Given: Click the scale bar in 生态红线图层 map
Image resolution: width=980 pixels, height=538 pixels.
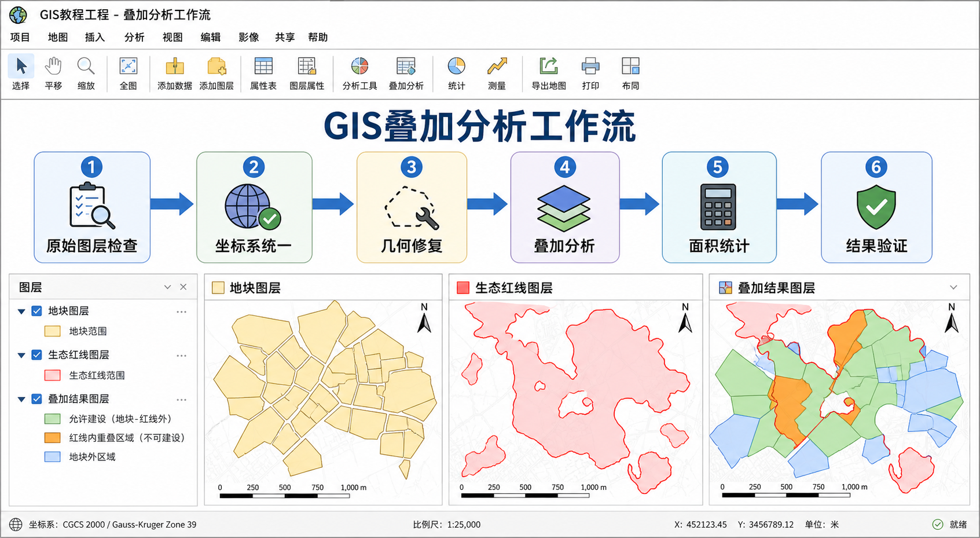Looking at the screenshot, I should click(533, 491).
